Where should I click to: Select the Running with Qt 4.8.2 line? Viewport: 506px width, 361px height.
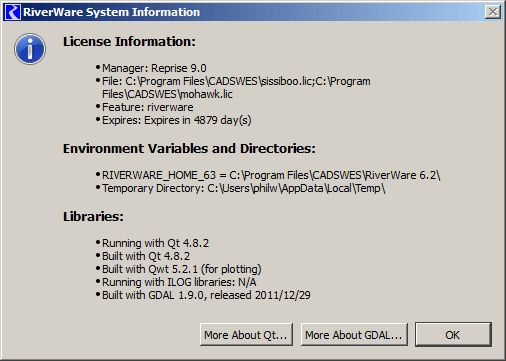point(155,243)
